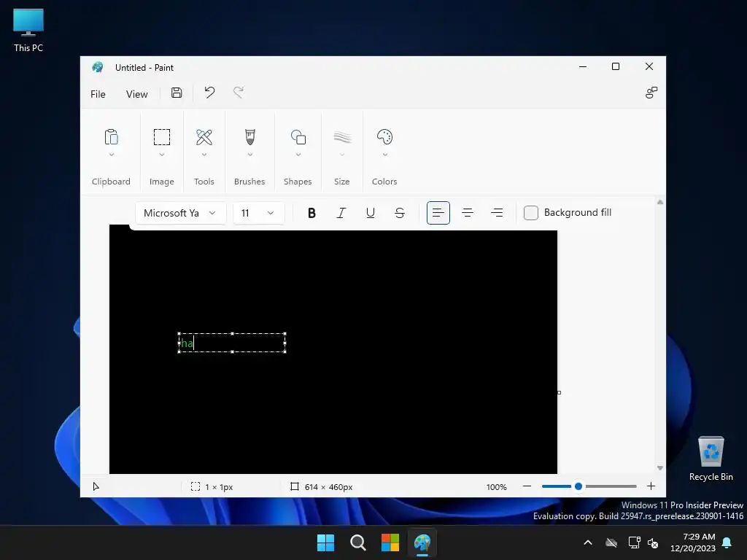747x560 pixels.
Task: Maximize the Paint window
Action: pyautogui.click(x=616, y=66)
